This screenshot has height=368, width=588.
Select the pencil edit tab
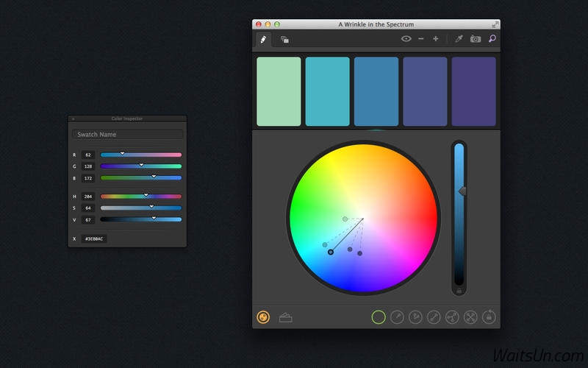263,40
